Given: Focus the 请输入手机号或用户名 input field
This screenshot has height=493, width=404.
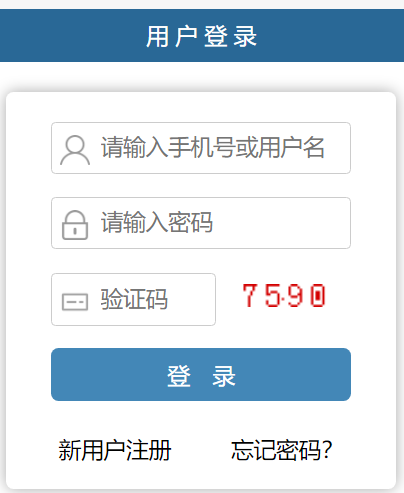Looking at the screenshot, I should pyautogui.click(x=201, y=148).
